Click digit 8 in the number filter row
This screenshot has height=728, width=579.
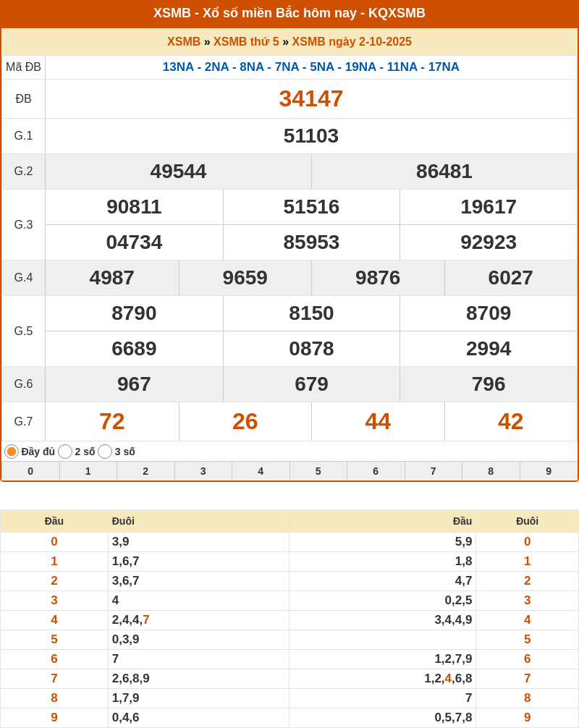click(x=491, y=471)
